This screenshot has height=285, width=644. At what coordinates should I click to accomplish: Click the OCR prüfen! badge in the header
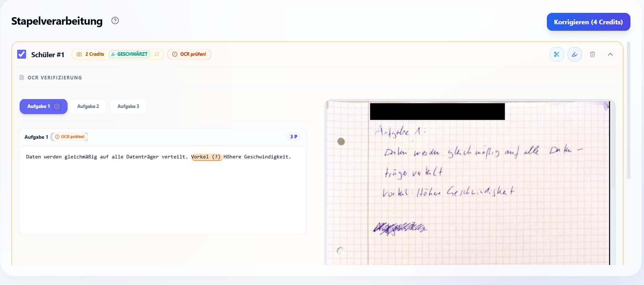point(189,54)
